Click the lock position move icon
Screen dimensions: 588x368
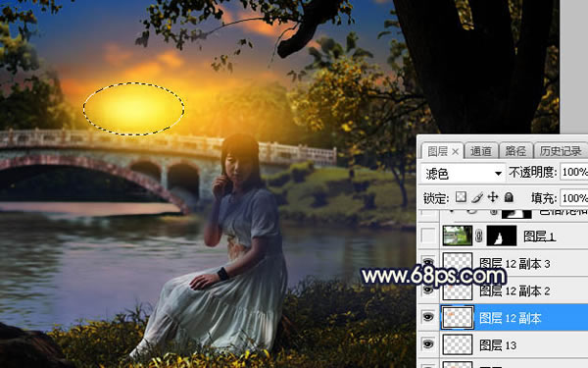click(x=493, y=197)
